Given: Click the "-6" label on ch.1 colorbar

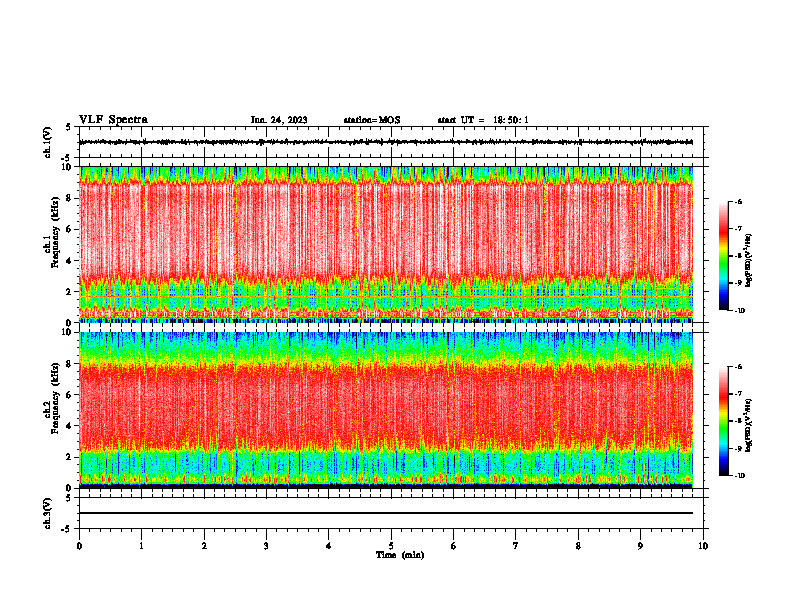Looking at the screenshot, I should pyautogui.click(x=738, y=202).
